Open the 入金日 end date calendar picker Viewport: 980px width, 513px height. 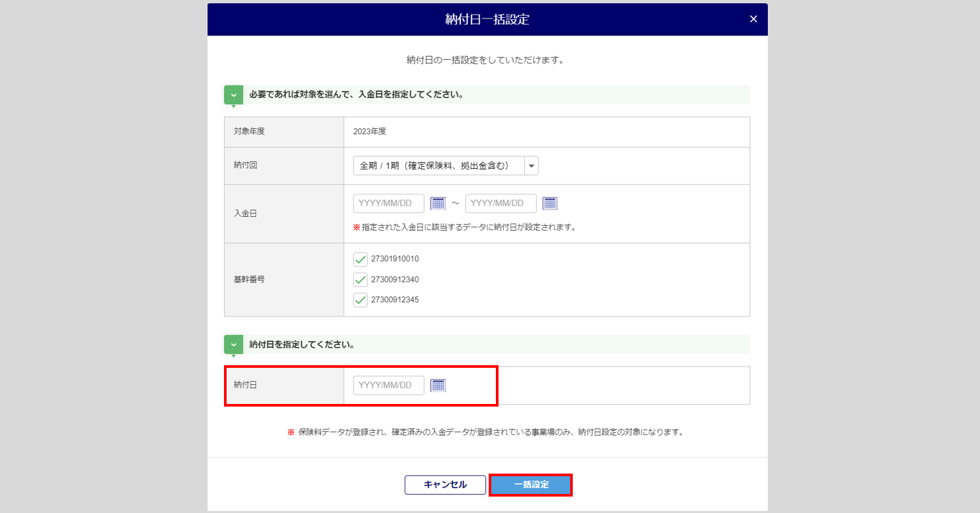click(x=550, y=204)
